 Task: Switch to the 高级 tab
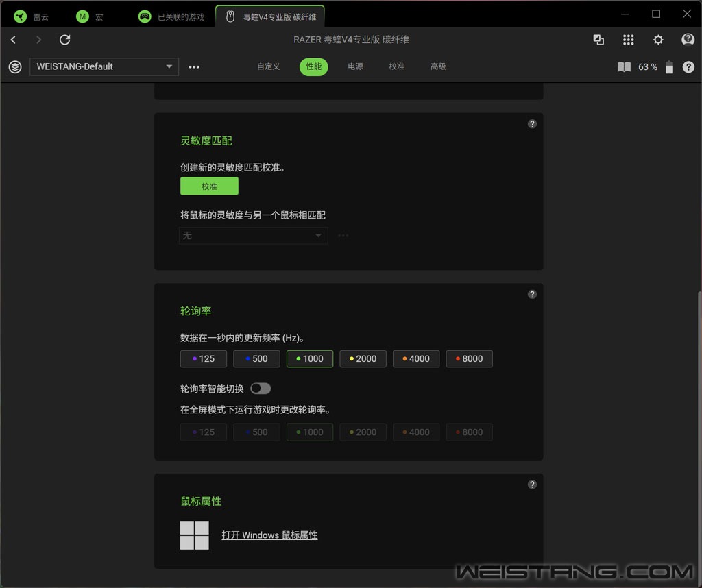(438, 66)
